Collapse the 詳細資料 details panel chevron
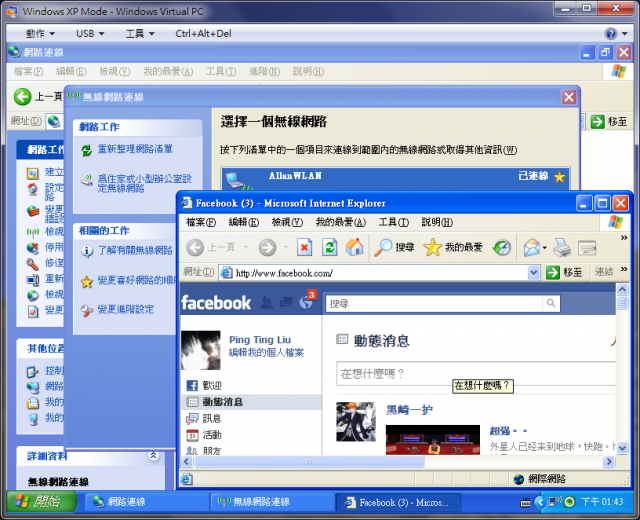 click(153, 455)
